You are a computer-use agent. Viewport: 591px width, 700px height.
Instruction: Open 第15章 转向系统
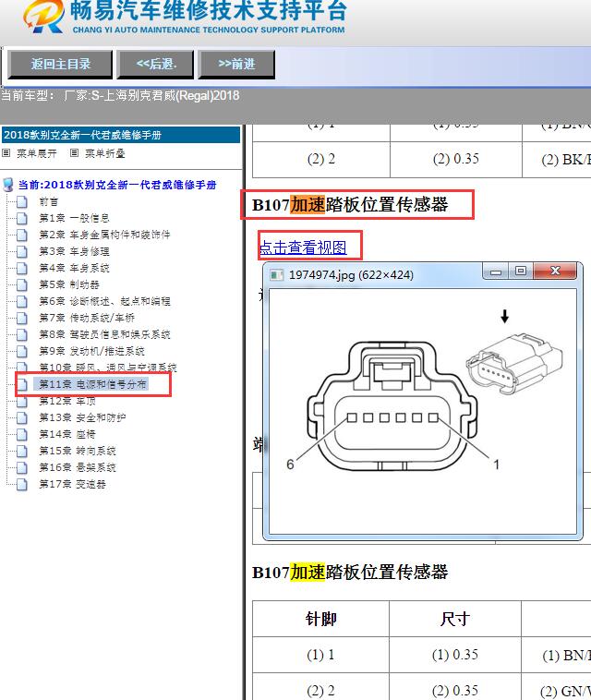point(78,451)
